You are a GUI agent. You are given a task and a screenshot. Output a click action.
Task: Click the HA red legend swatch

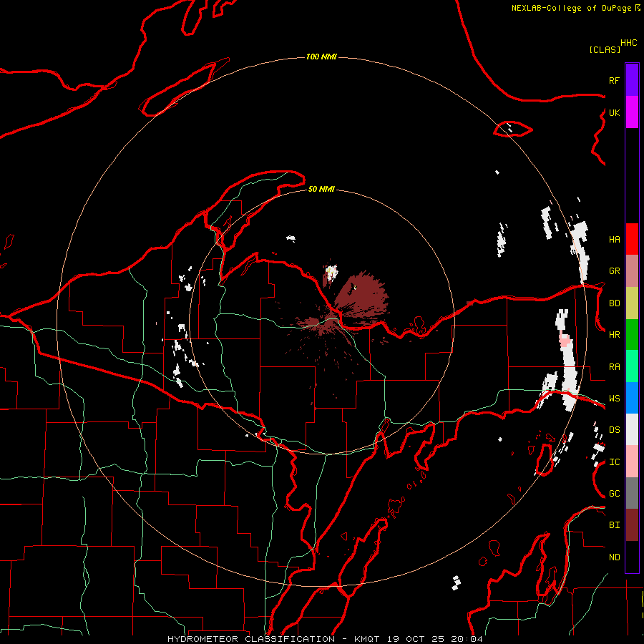click(632, 239)
